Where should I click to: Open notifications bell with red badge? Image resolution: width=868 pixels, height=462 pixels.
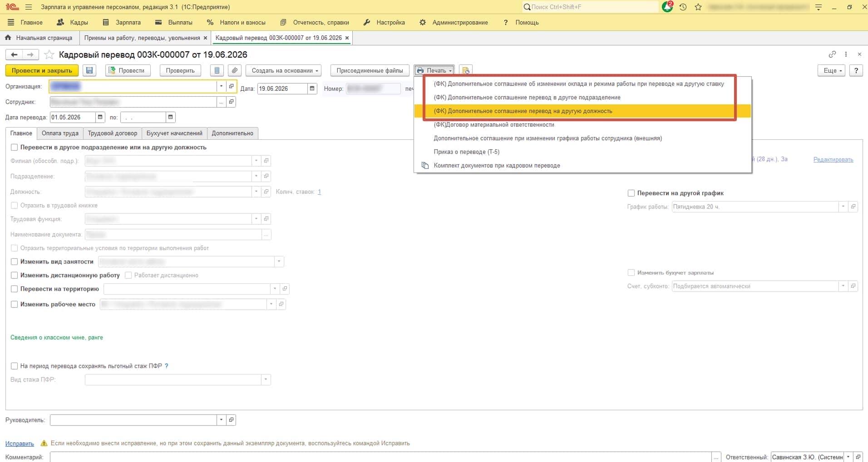667,7
